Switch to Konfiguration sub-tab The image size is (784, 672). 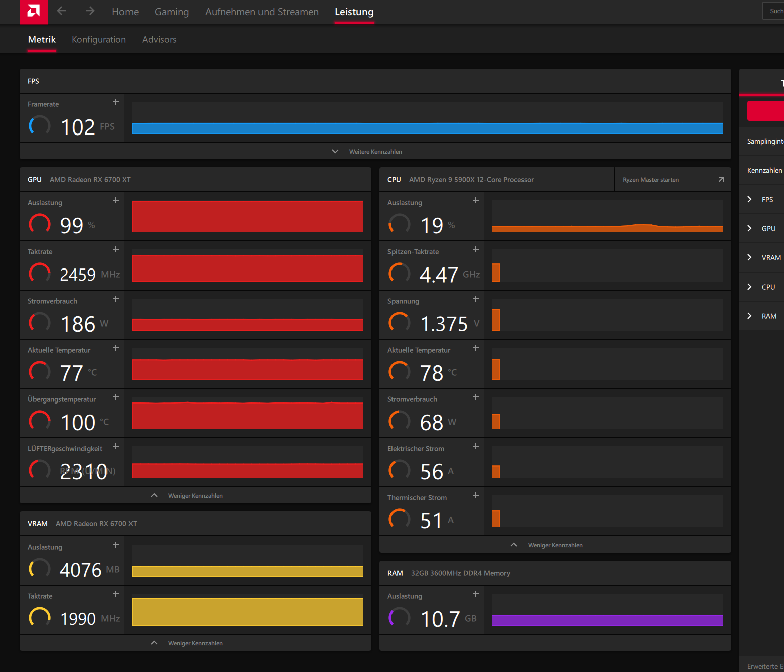(99, 39)
